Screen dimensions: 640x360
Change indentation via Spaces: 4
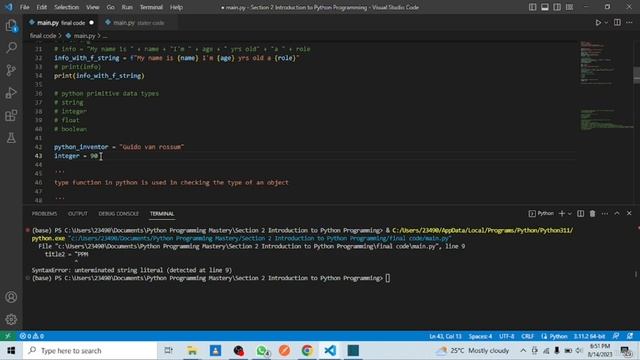click(x=480, y=336)
